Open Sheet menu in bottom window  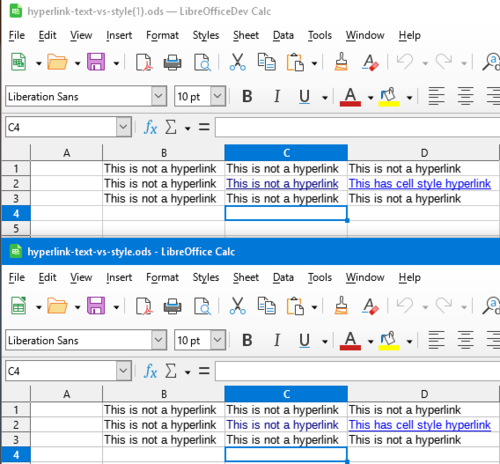click(246, 277)
